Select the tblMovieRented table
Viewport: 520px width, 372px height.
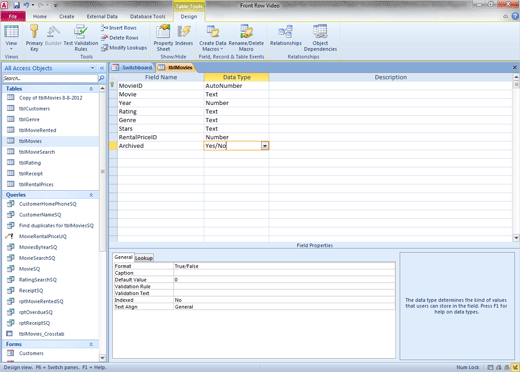tap(37, 130)
